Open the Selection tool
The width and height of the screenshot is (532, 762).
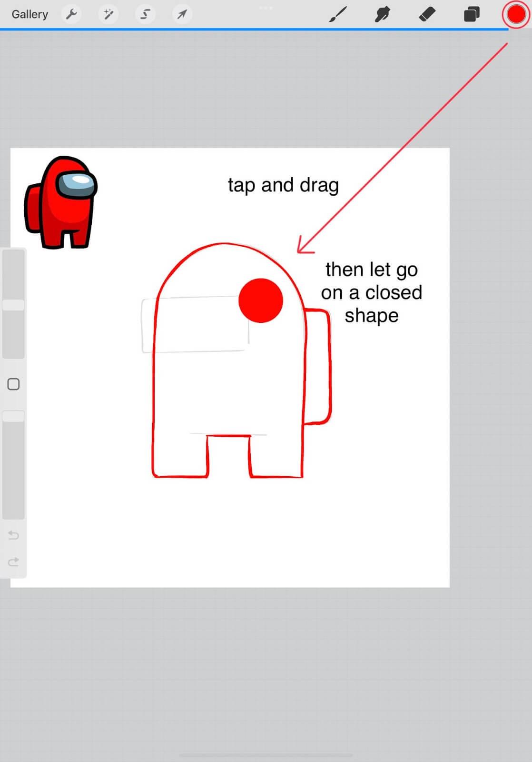(145, 14)
